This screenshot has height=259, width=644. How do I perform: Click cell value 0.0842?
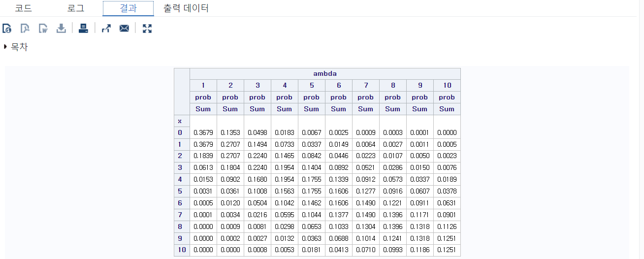(x=311, y=156)
